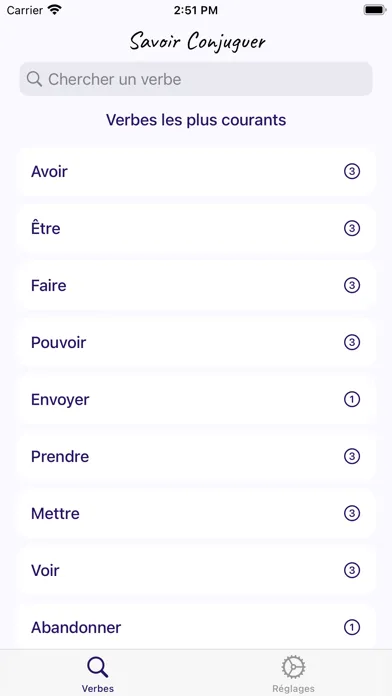Tap the group 3 badge beside Pouvoir
This screenshot has width=392, height=696.
[352, 342]
